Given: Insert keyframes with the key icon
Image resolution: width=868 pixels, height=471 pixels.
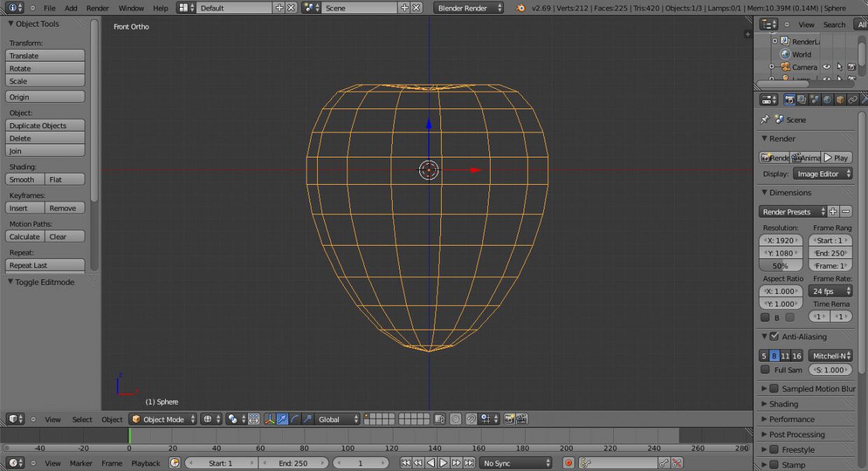Looking at the screenshot, I should point(664,463).
